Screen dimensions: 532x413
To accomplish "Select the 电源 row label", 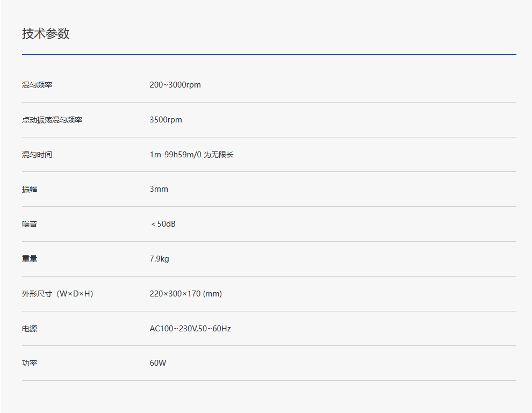I will click(30, 329).
